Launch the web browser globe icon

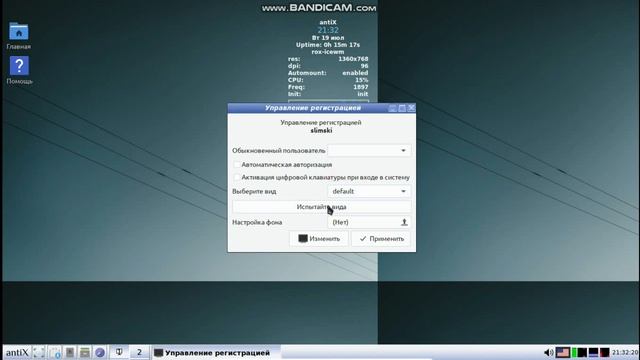pyautogui.click(x=100, y=352)
